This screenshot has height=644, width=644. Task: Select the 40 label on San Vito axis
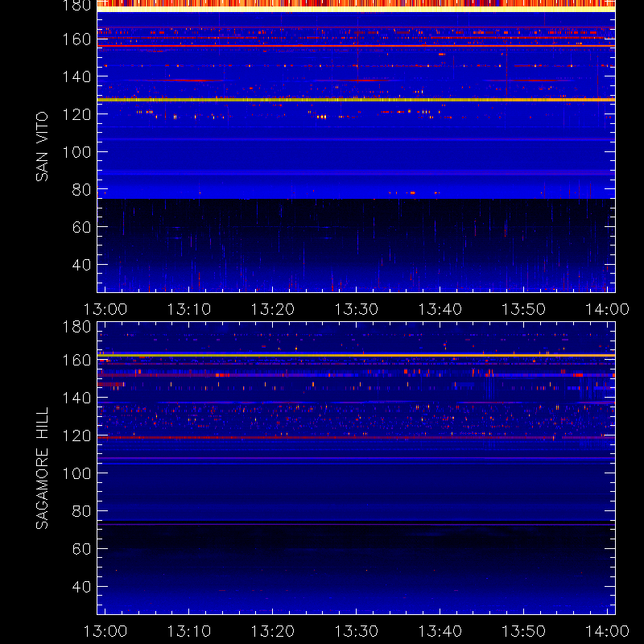click(x=81, y=265)
